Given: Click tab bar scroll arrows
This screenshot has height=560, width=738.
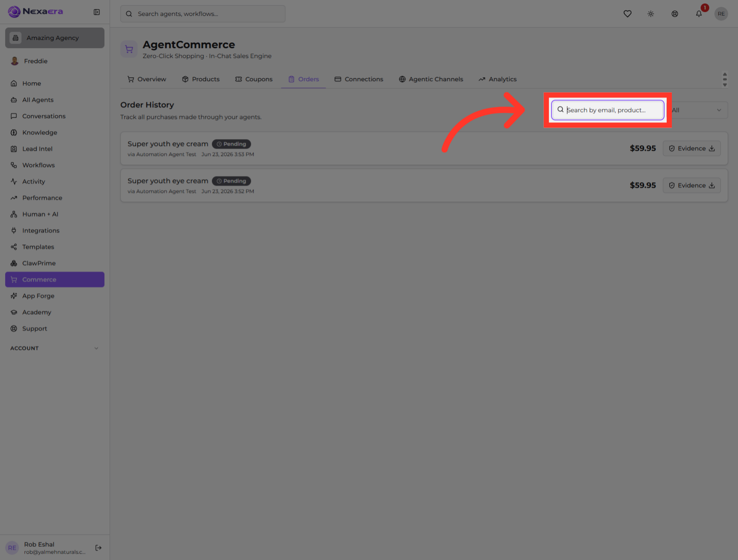Looking at the screenshot, I should pyautogui.click(x=725, y=79).
